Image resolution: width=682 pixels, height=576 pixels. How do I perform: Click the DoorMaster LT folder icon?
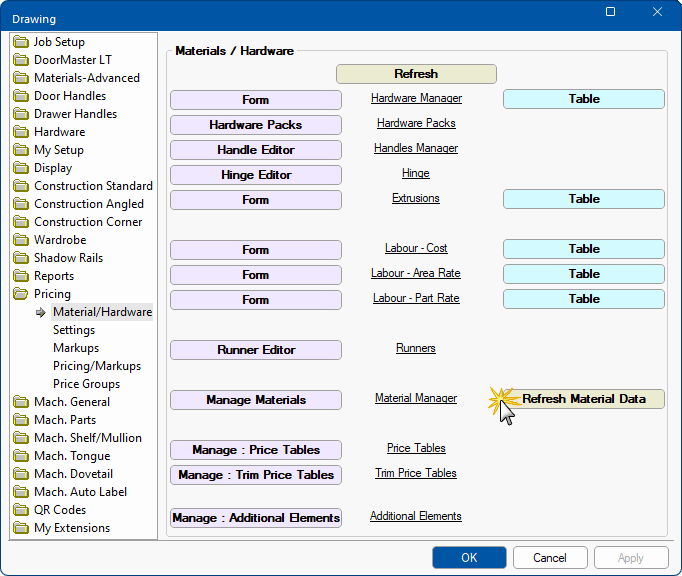22,60
